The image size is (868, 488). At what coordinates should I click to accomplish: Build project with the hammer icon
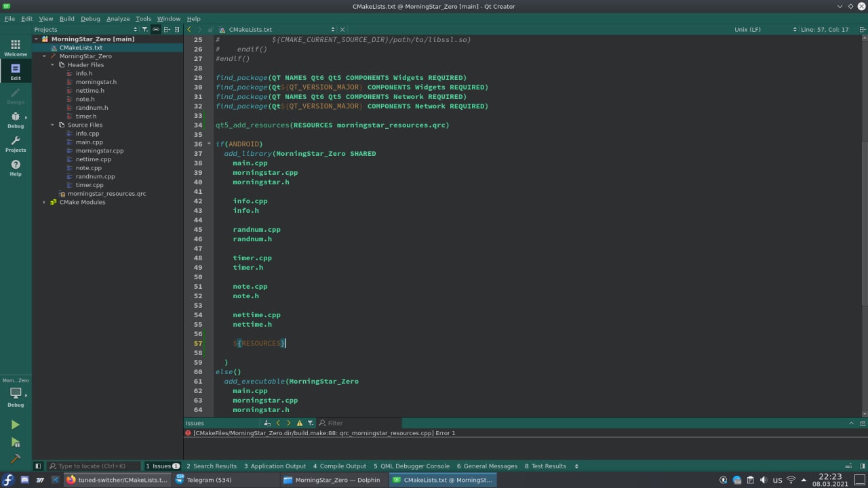coord(15,459)
